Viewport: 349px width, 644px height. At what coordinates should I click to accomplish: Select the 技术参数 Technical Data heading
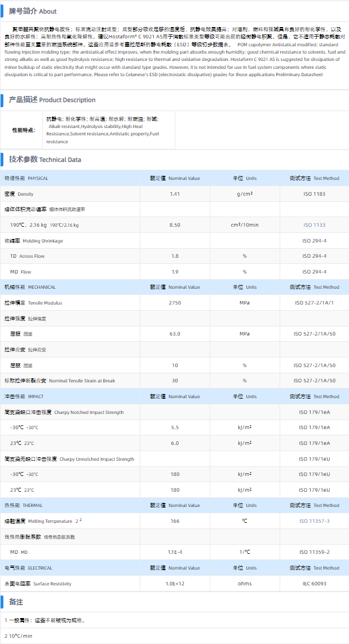45,160
